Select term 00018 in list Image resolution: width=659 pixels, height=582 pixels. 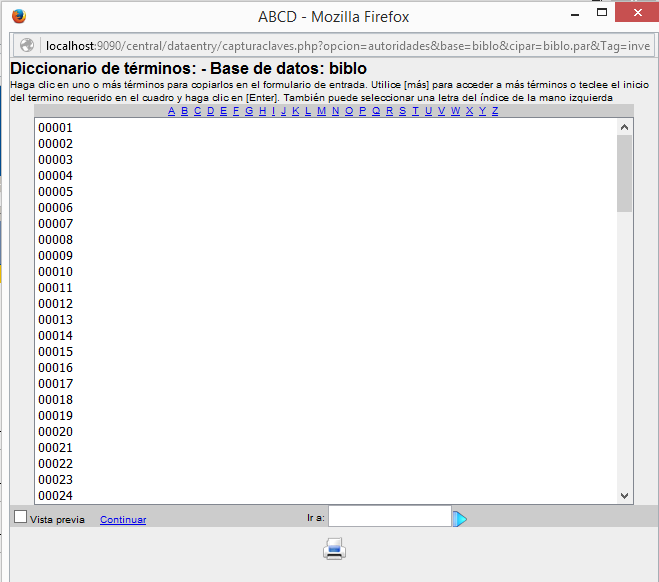point(55,400)
